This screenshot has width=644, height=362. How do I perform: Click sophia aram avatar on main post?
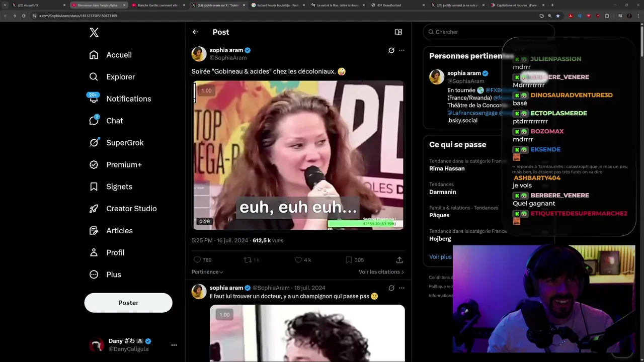click(199, 54)
